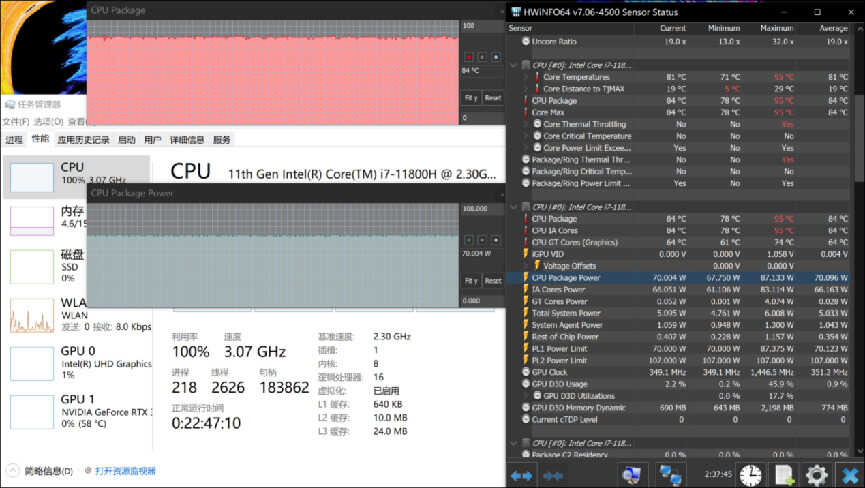Open the remote monitor computer icon in HWiNFO

point(632,475)
